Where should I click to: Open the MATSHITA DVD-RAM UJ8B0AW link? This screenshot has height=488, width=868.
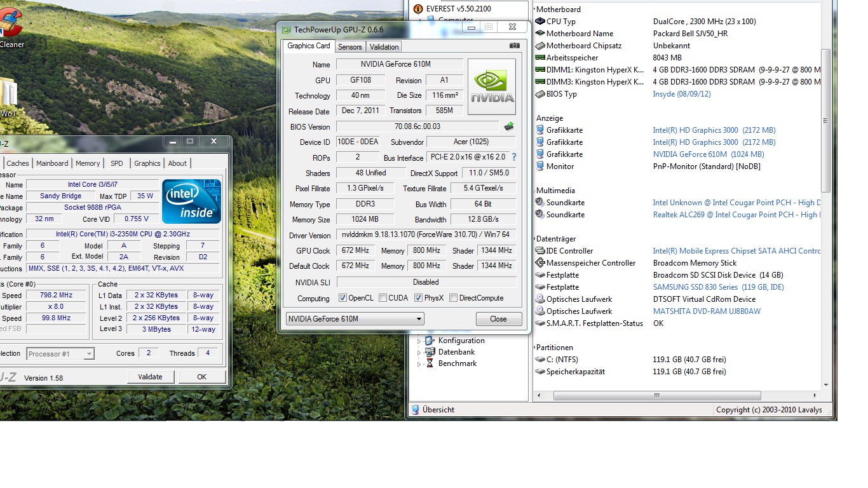click(x=707, y=311)
